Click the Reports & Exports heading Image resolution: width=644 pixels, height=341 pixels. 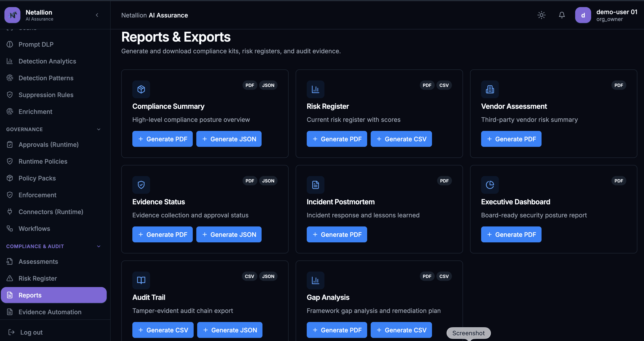[x=176, y=37]
